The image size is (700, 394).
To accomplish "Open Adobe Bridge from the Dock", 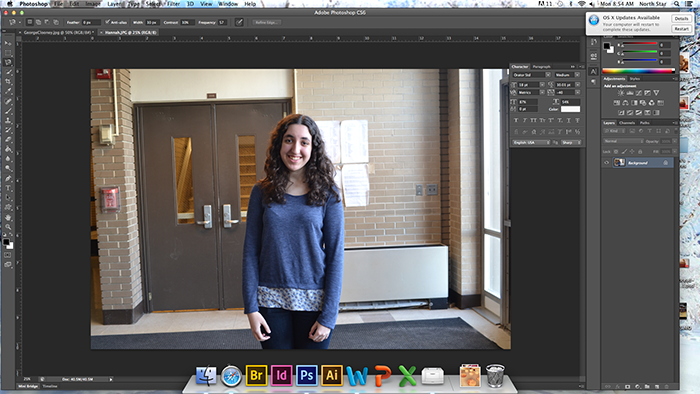I will 256,375.
